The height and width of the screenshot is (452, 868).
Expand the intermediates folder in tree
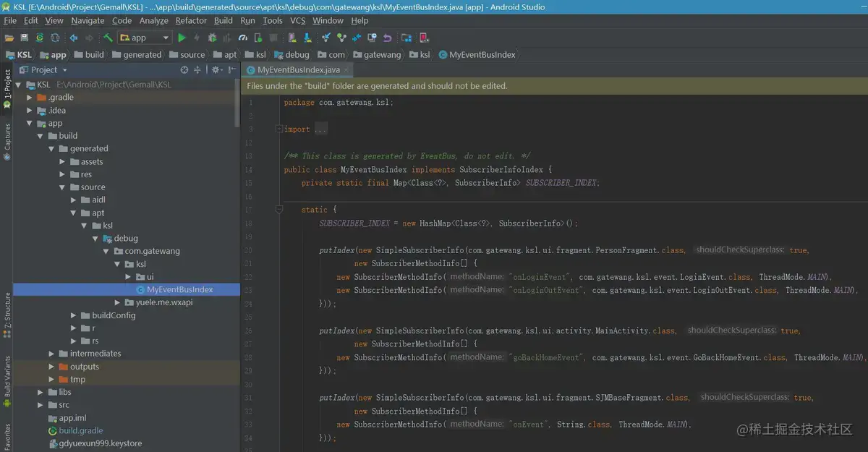tap(52, 354)
